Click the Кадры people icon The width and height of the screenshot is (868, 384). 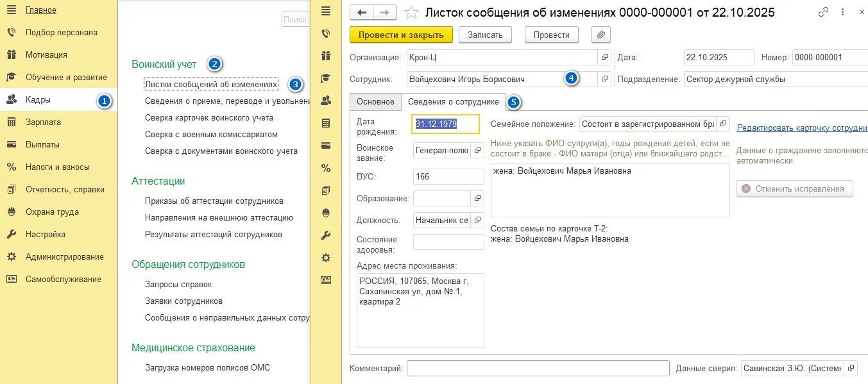click(11, 100)
